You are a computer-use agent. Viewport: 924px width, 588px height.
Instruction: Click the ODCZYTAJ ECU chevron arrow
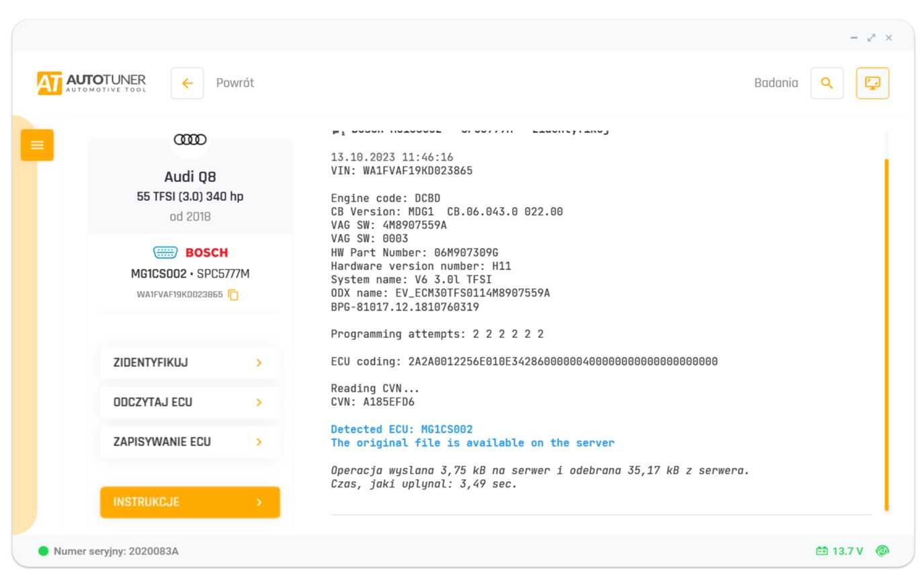(259, 403)
